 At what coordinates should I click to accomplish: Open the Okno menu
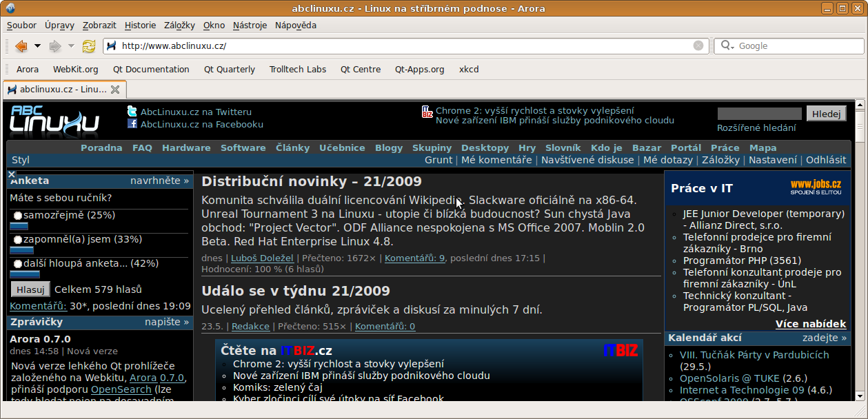point(214,25)
